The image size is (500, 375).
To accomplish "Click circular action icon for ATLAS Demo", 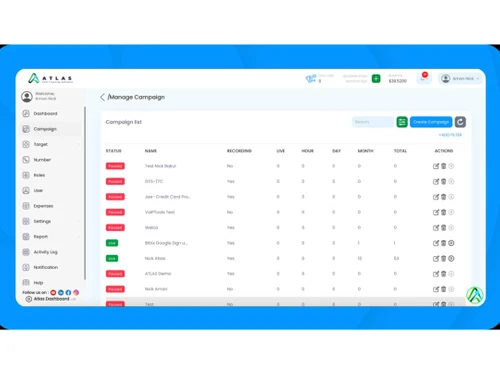I will pyautogui.click(x=451, y=274).
